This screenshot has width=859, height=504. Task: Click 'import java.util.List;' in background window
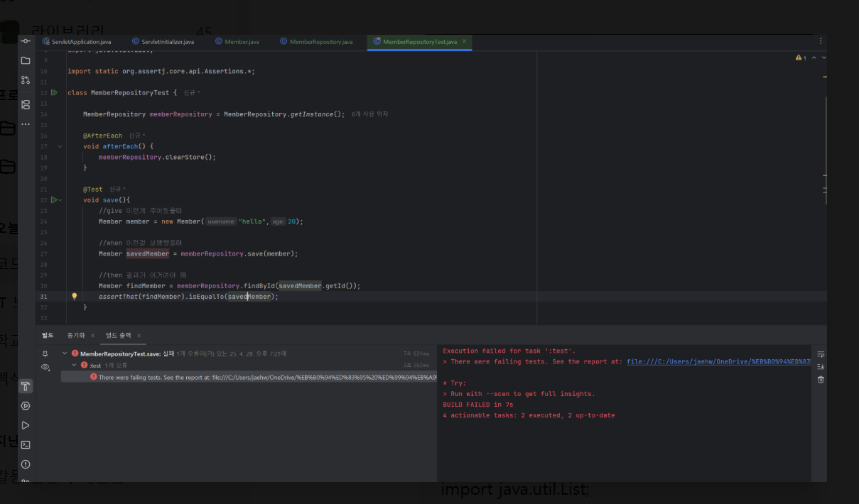tap(516, 490)
